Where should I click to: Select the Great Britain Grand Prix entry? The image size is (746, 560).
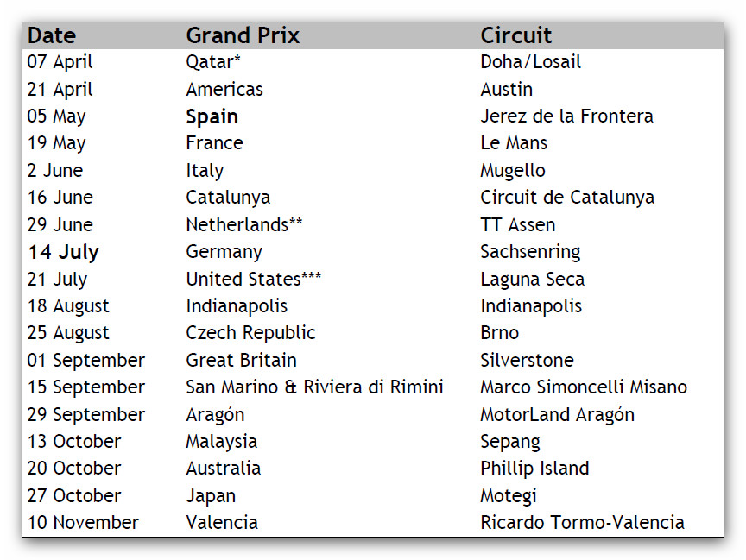tap(241, 361)
